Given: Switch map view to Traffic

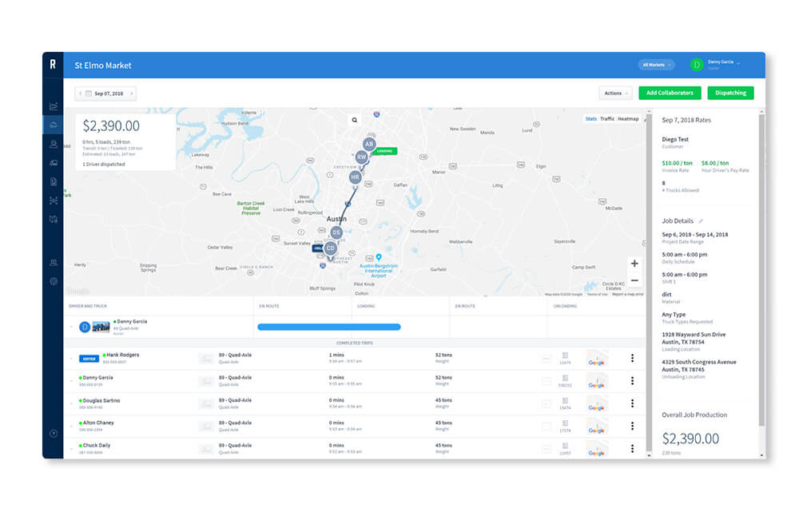Looking at the screenshot, I should coord(607,119).
